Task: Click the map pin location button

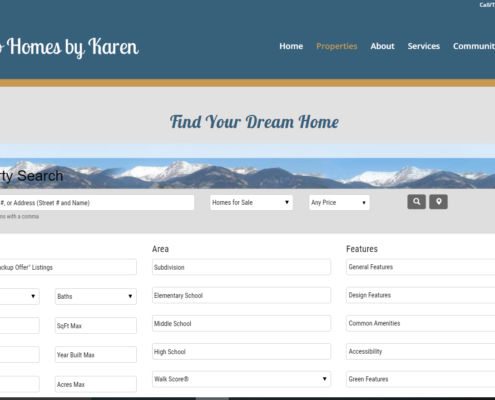Action: coord(438,202)
